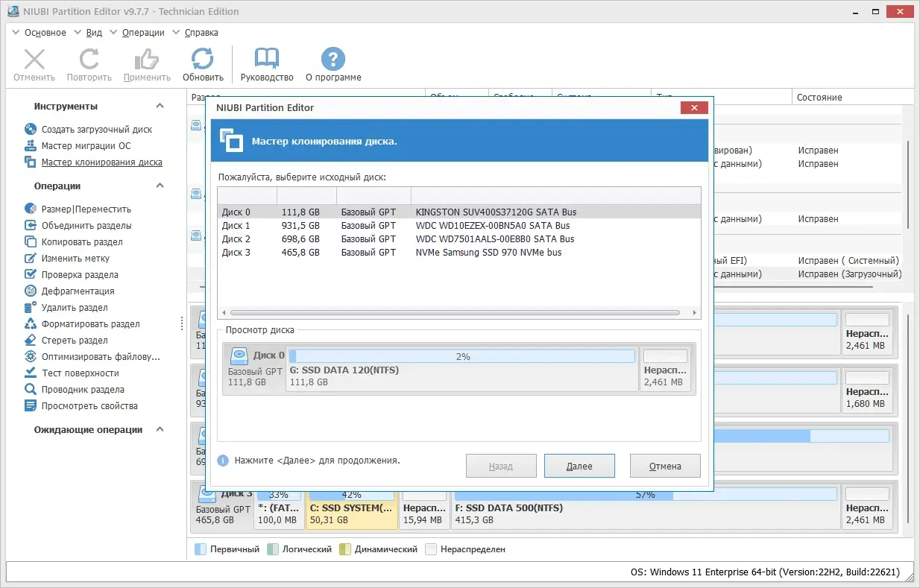Select Удалить раздел operation
This screenshot has height=588, width=920.
click(75, 308)
